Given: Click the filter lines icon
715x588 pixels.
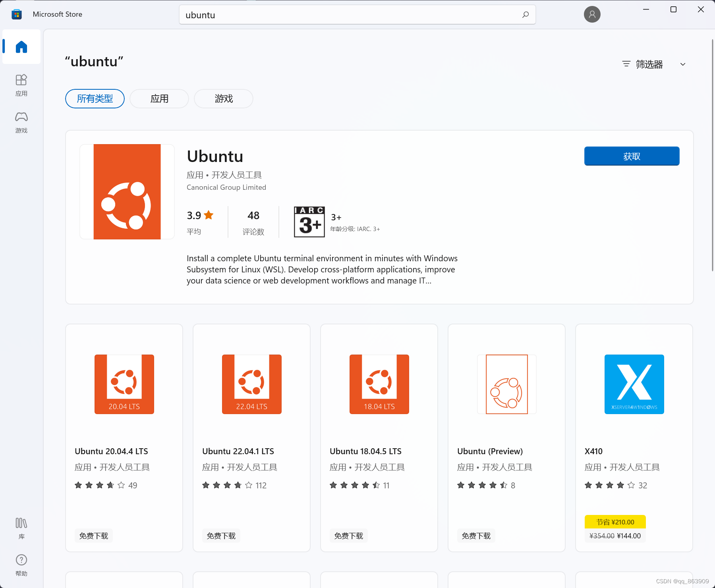Looking at the screenshot, I should [x=626, y=64].
